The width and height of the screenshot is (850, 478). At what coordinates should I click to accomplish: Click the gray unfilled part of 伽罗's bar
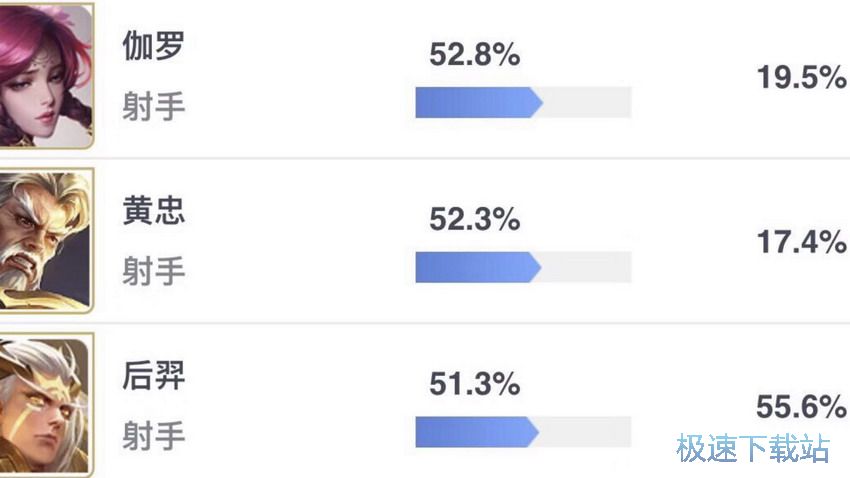coord(587,102)
